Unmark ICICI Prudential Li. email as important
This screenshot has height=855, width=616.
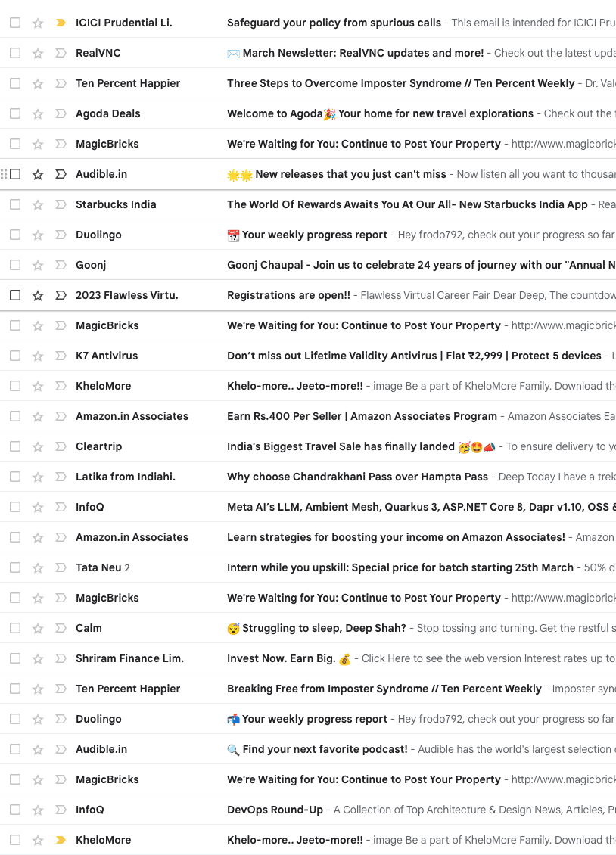click(61, 23)
